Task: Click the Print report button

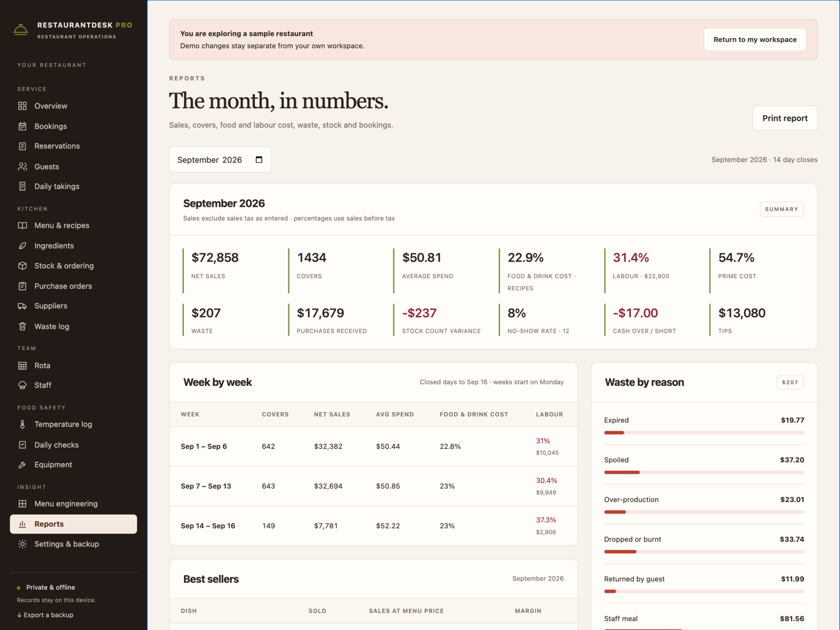Action: pos(785,118)
